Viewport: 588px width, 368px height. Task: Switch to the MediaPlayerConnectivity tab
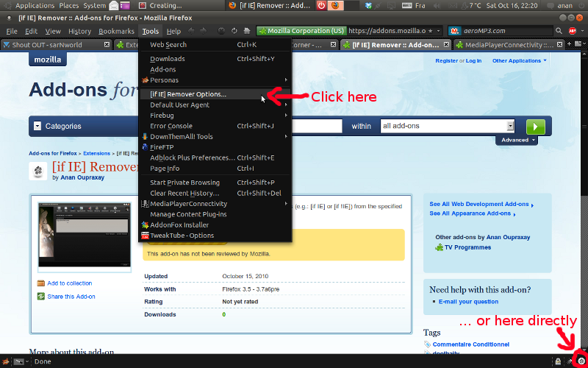coord(501,45)
